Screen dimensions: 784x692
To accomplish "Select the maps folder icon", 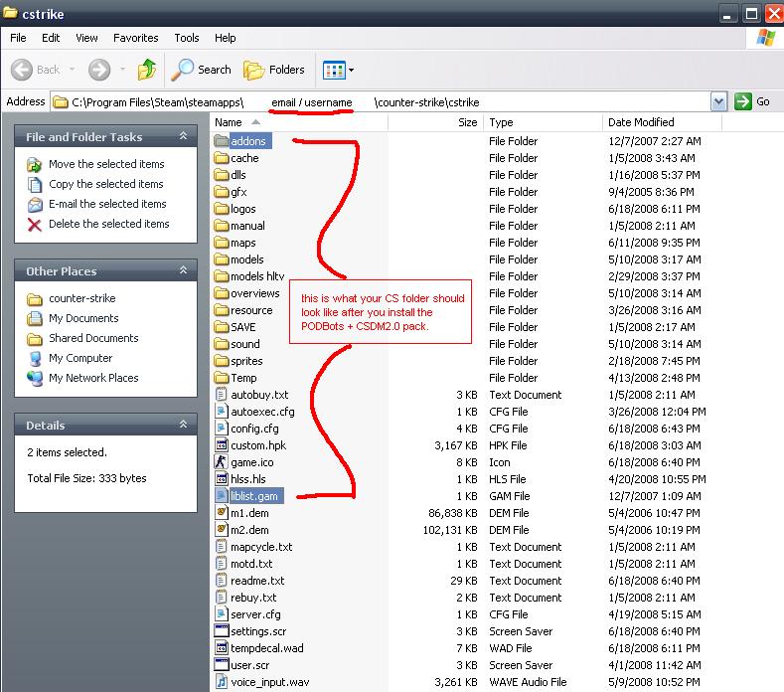I will [221, 243].
